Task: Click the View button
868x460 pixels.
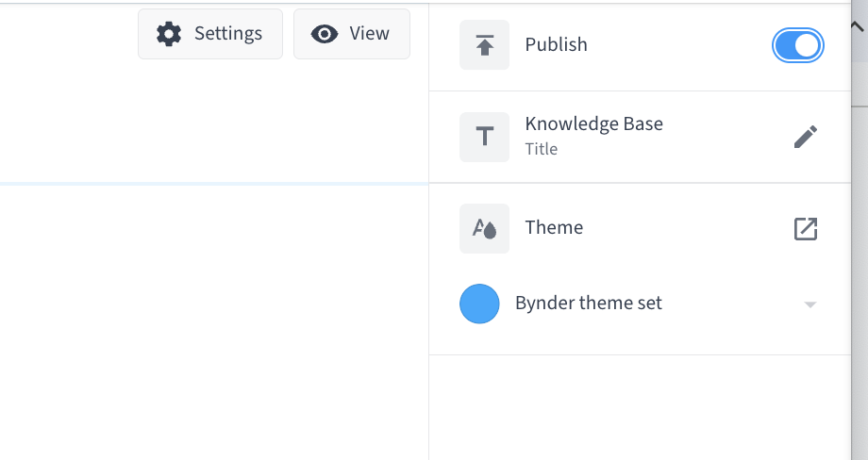Action: 352,34
